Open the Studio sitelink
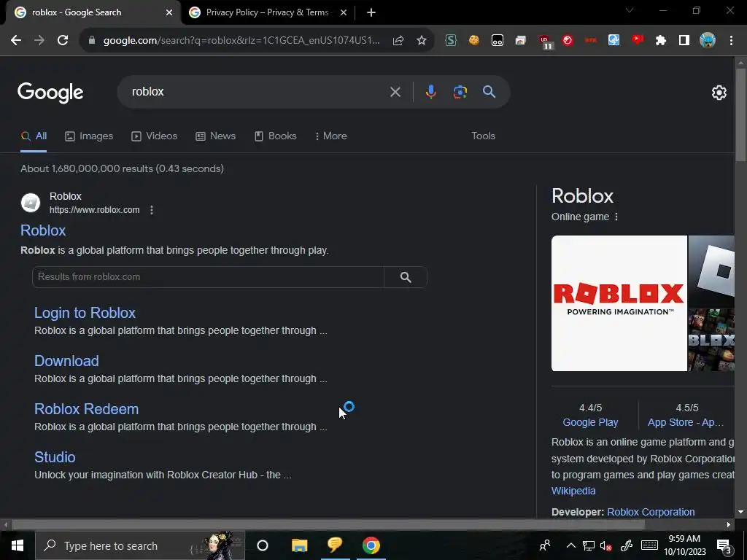The height and width of the screenshot is (560, 747). click(x=55, y=457)
